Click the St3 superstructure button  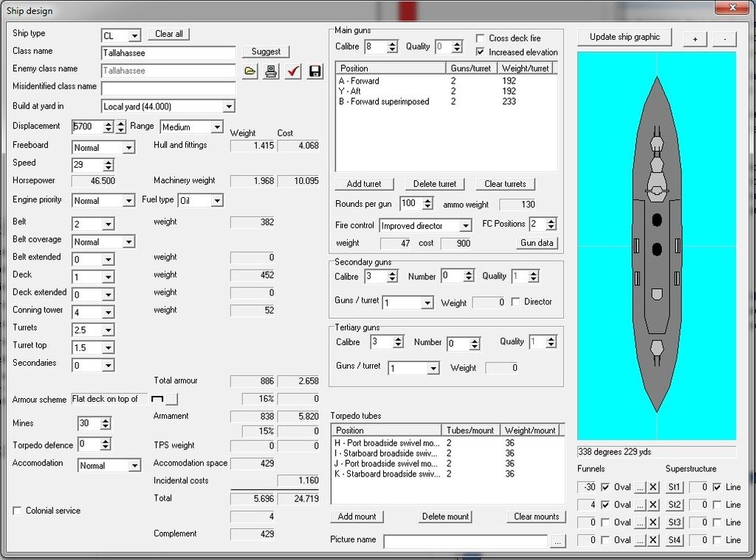[x=674, y=522]
